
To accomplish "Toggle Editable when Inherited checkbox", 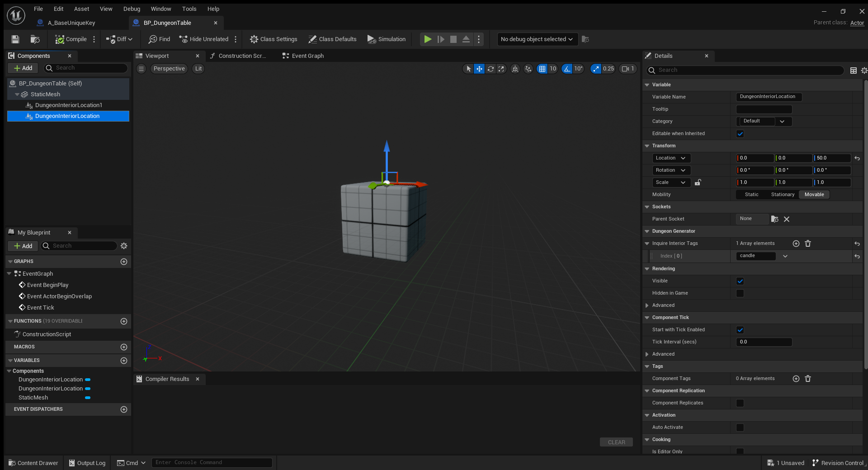I will click(x=740, y=134).
